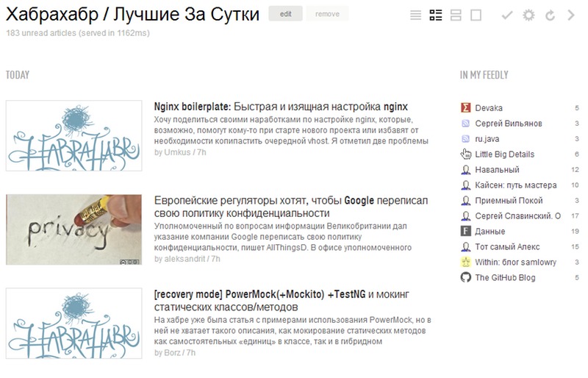
Task: Click the author line 'by aleksandrit / 7h'
Action: [x=187, y=259]
